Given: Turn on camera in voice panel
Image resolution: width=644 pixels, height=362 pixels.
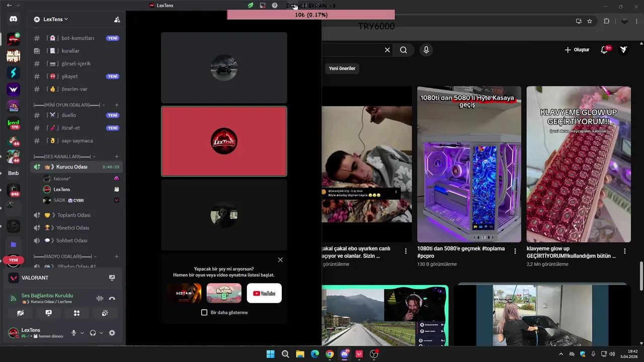Looking at the screenshot, I should [21, 313].
